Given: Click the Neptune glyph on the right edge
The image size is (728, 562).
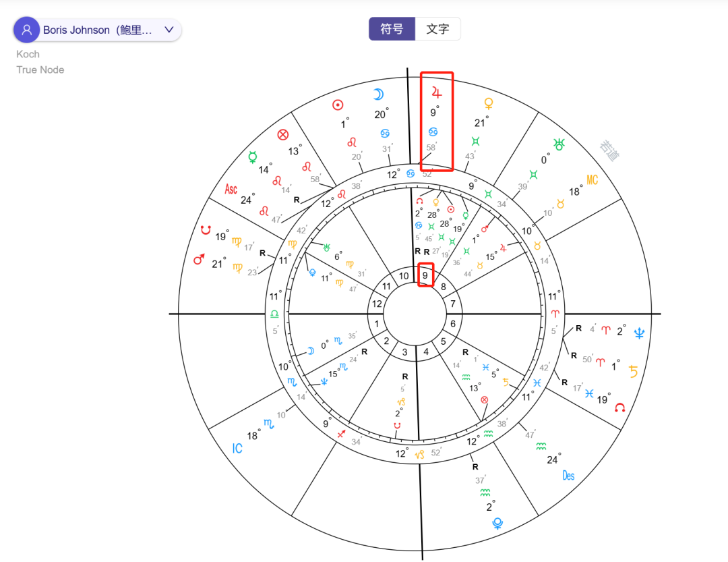Looking at the screenshot, I should click(638, 331).
